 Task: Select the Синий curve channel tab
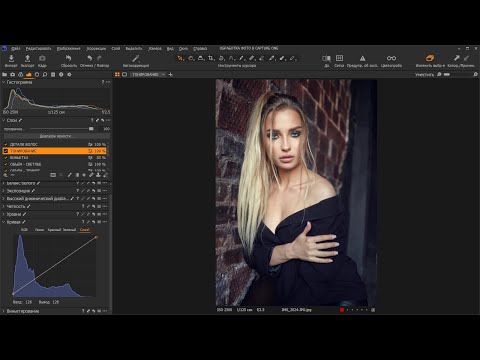coord(85,230)
